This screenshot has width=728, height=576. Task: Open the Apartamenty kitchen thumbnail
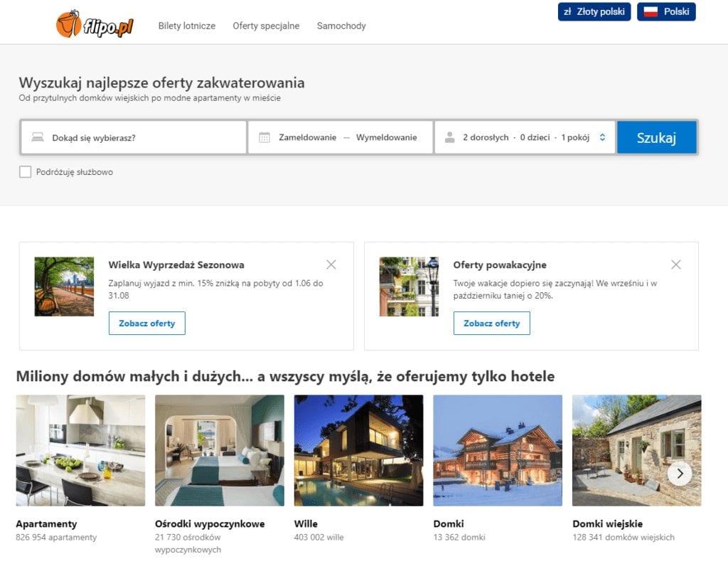pyautogui.click(x=80, y=451)
